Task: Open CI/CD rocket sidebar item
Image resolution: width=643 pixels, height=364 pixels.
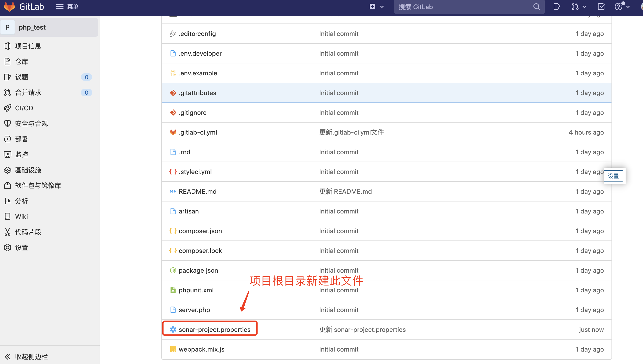Action: 24,108
